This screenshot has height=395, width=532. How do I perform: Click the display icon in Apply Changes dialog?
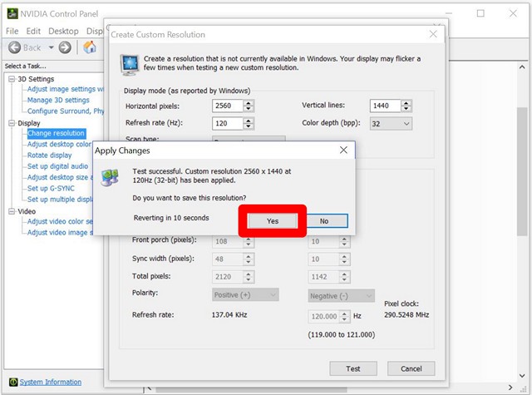point(110,177)
